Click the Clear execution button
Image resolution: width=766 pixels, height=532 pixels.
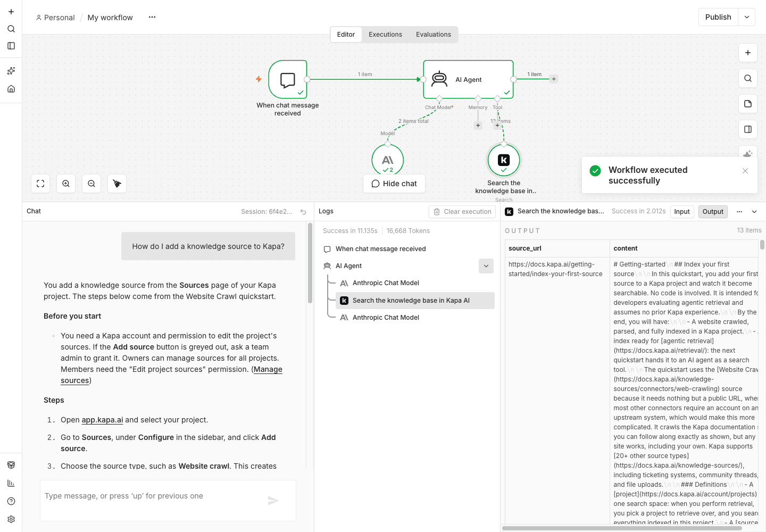point(462,212)
